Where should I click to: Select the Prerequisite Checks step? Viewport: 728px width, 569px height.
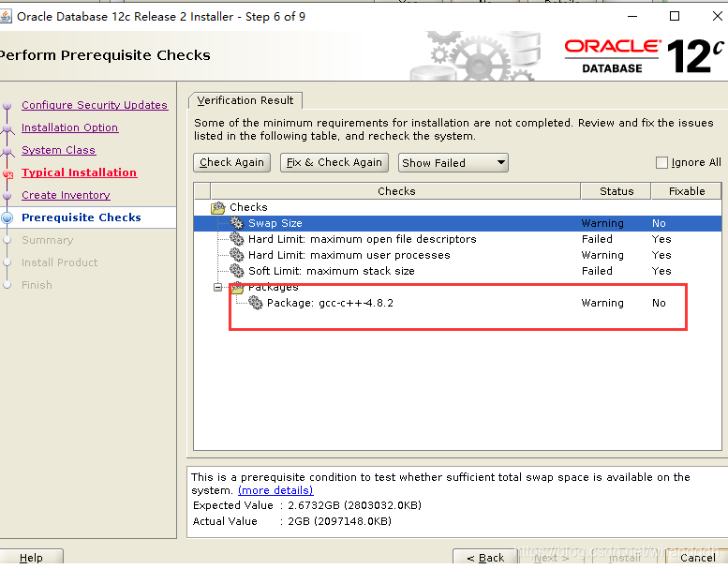click(82, 217)
